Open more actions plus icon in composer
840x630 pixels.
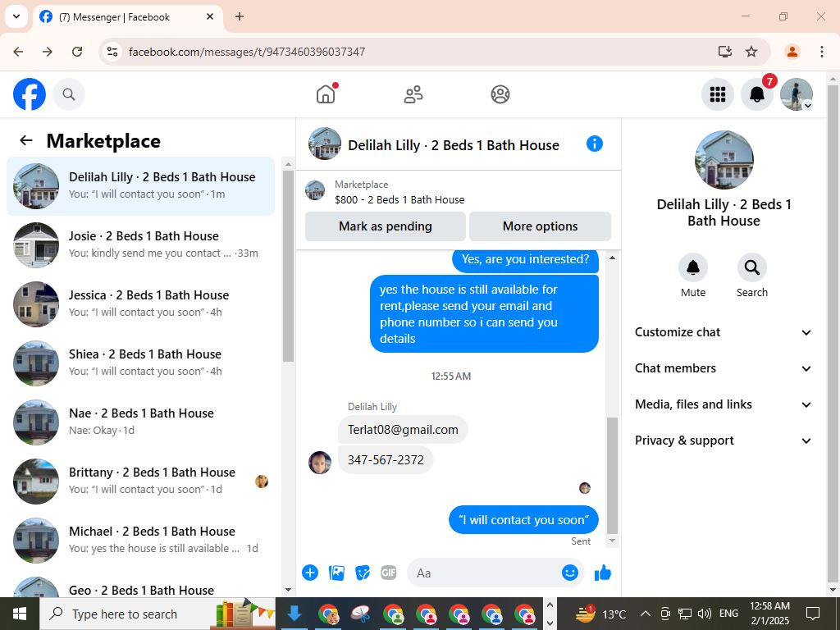309,573
